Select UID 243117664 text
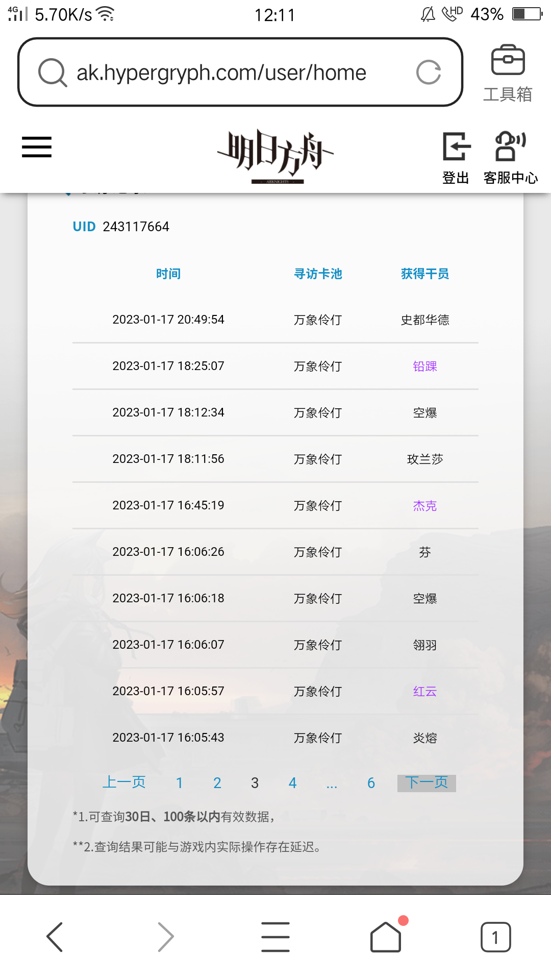This screenshot has width=551, height=980. pyautogui.click(x=121, y=227)
